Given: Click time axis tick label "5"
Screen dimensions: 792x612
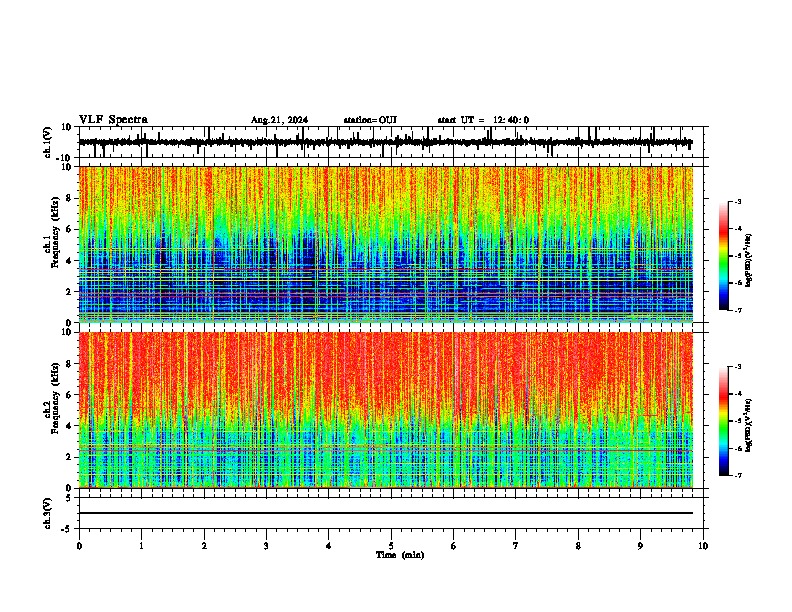Looking at the screenshot, I should [x=391, y=545].
